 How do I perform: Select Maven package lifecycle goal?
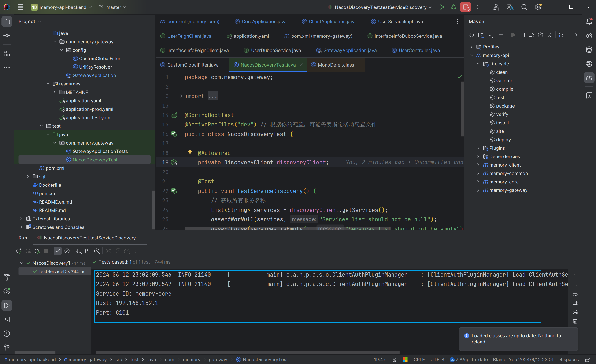[502, 106]
